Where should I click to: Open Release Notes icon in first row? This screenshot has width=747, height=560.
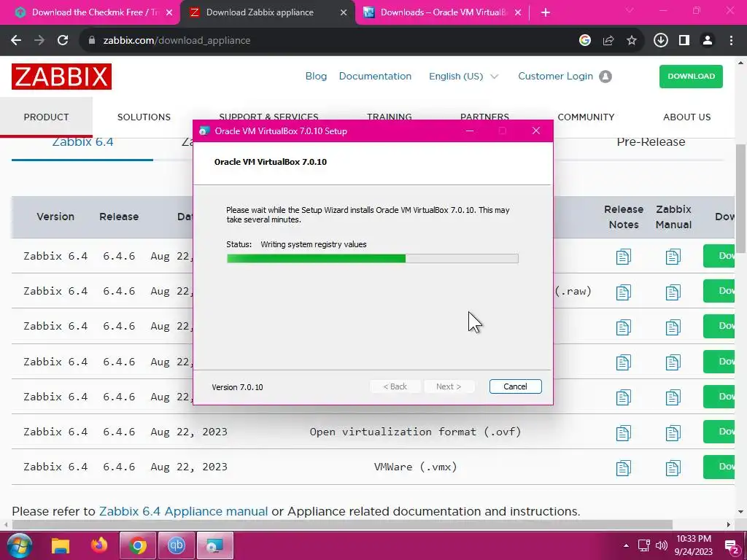pyautogui.click(x=623, y=257)
